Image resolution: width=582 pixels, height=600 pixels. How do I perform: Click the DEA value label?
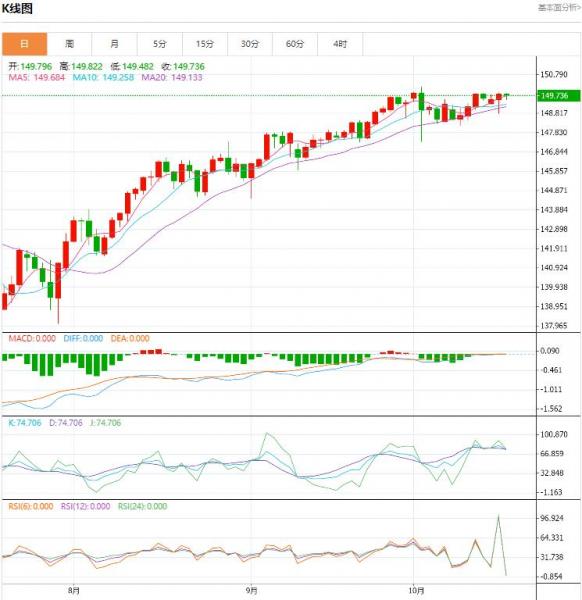(130, 339)
